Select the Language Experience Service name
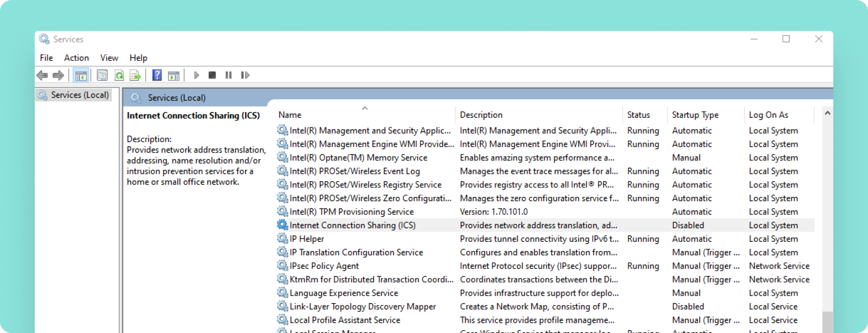This screenshot has height=333, width=868. click(x=344, y=293)
